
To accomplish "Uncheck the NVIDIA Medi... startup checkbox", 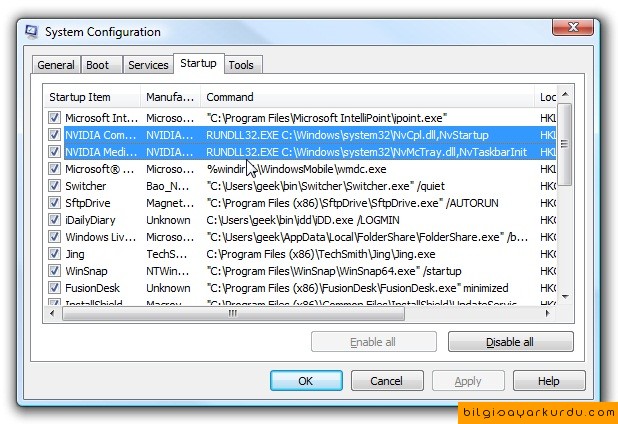I will pos(54,152).
